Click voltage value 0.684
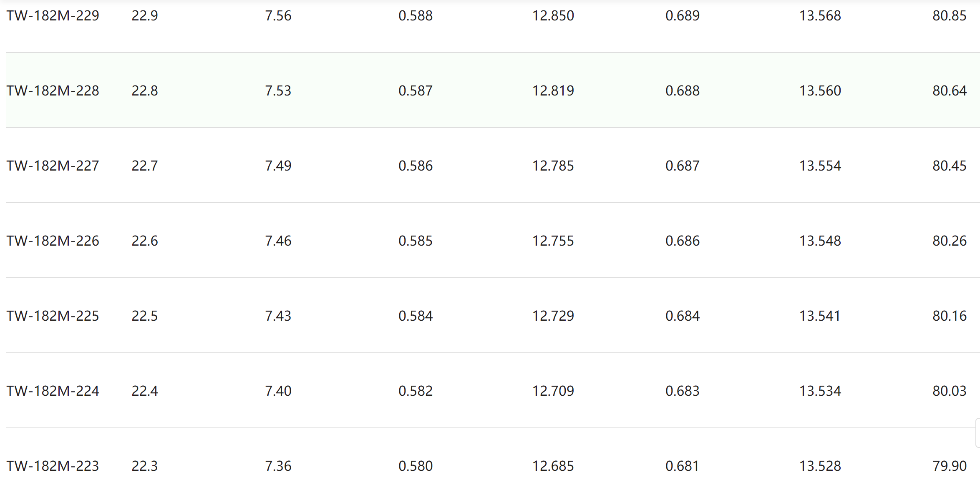This screenshot has width=980, height=485. (x=683, y=316)
